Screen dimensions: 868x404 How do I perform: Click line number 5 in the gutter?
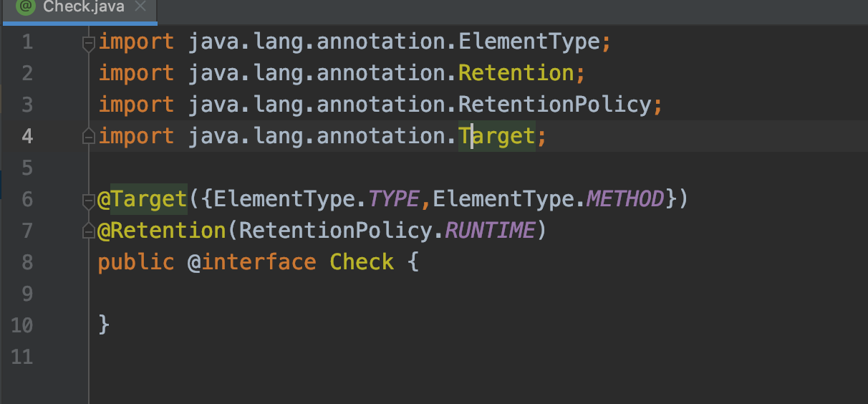tap(26, 168)
